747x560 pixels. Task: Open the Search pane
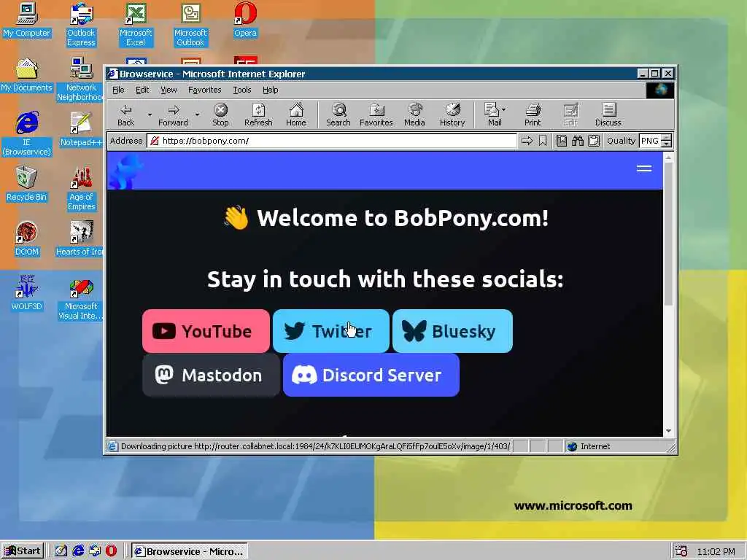(338, 115)
